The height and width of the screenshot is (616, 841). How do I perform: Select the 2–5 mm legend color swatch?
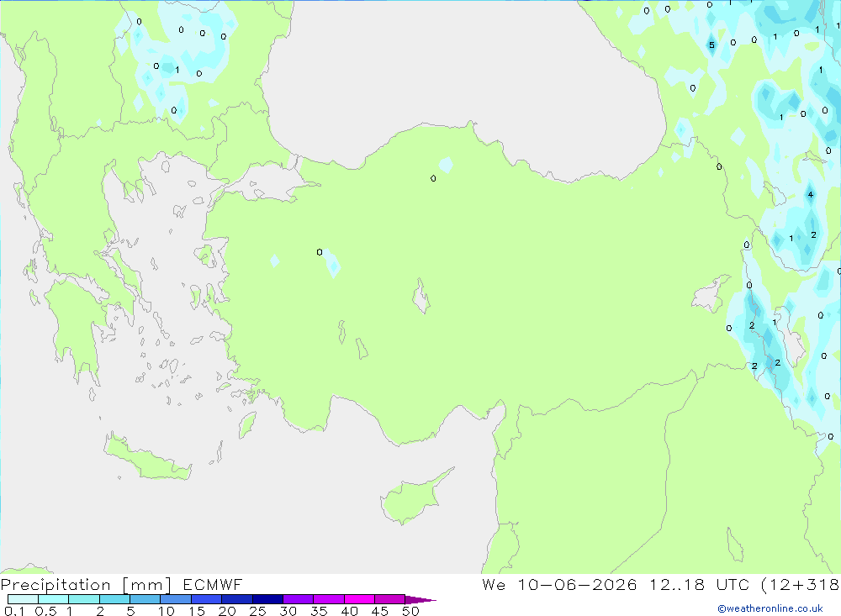point(114,599)
